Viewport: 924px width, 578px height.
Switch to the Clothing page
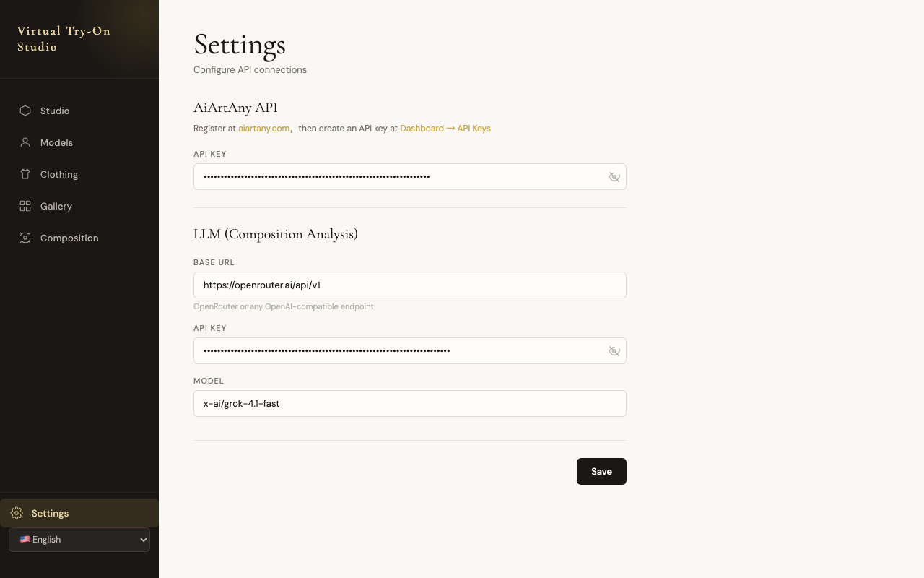59,174
